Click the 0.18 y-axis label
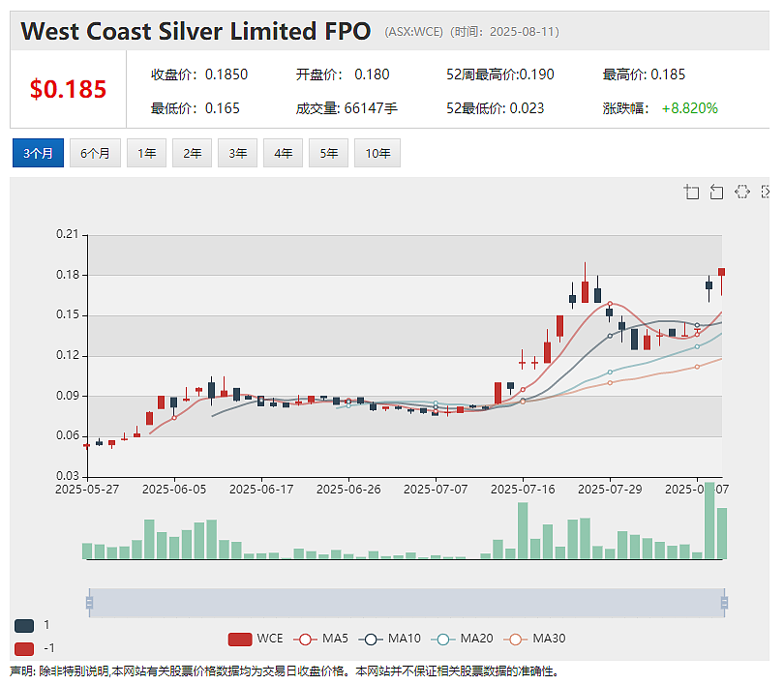This screenshot has width=784, height=685. coord(68,275)
